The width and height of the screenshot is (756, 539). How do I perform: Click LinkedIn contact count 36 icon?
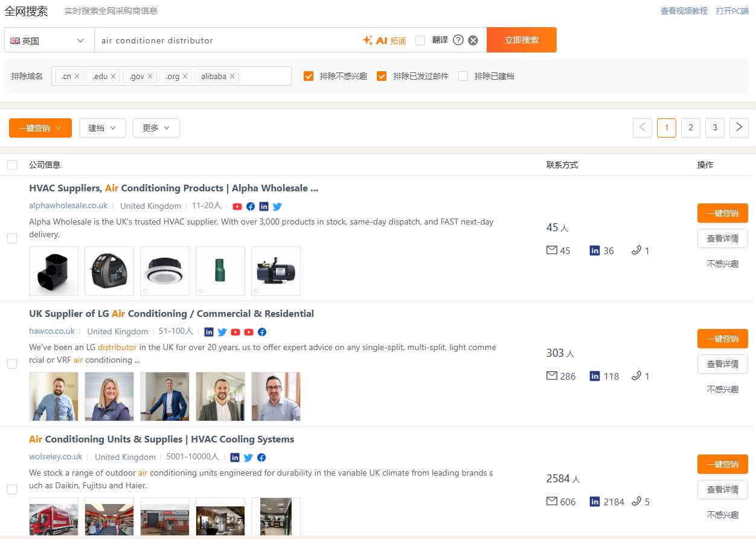point(595,250)
